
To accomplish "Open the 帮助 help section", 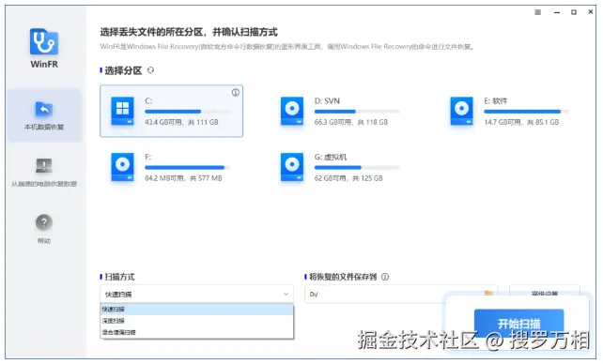I will 44,229.
